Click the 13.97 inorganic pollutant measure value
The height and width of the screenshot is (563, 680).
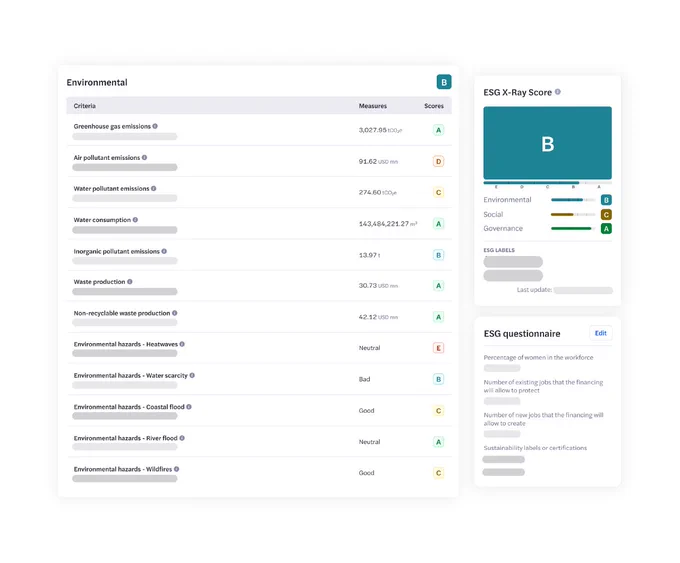[x=368, y=255]
